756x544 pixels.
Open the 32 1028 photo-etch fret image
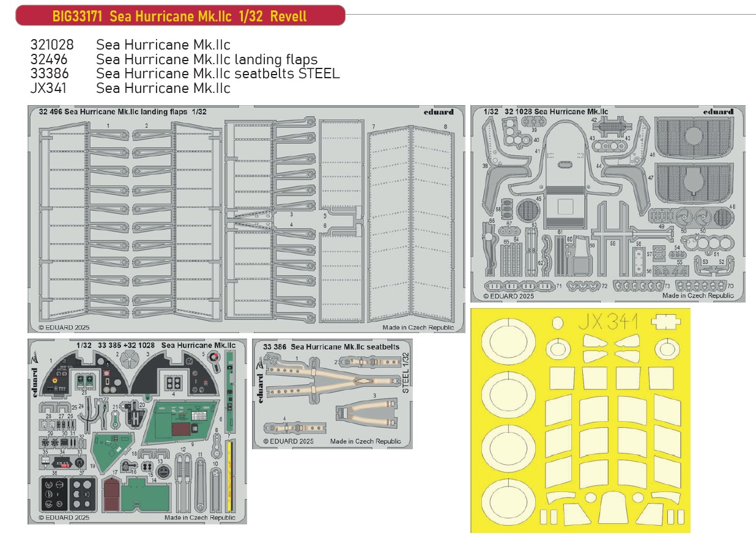pyautogui.click(x=607, y=204)
